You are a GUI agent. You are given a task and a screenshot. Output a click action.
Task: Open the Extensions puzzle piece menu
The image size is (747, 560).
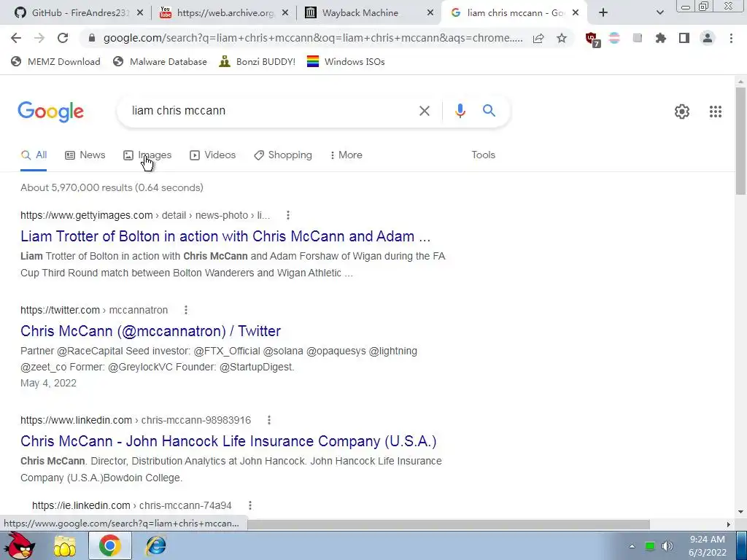[660, 38]
